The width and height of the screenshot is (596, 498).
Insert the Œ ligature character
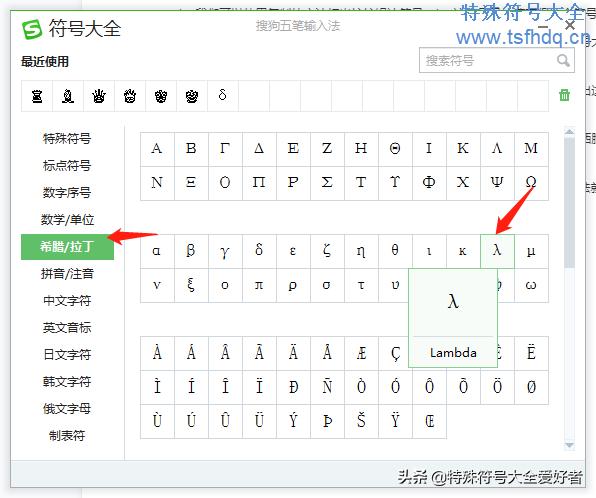click(x=429, y=422)
